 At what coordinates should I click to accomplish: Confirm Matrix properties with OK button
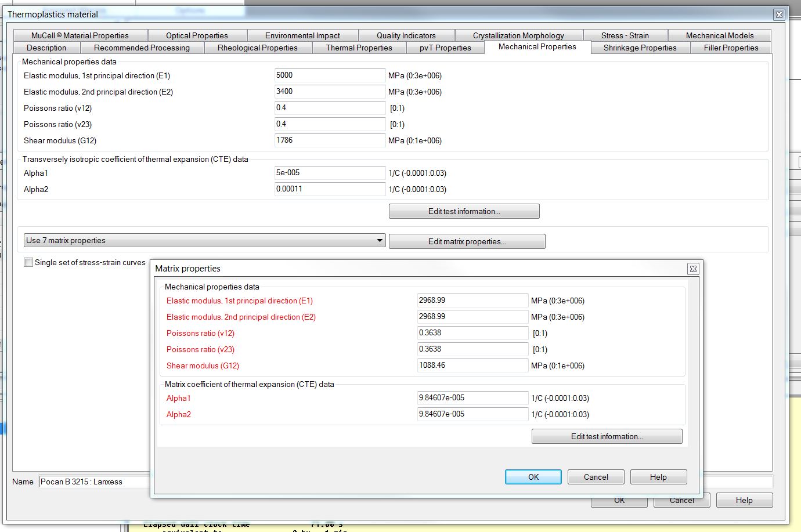[x=532, y=476]
